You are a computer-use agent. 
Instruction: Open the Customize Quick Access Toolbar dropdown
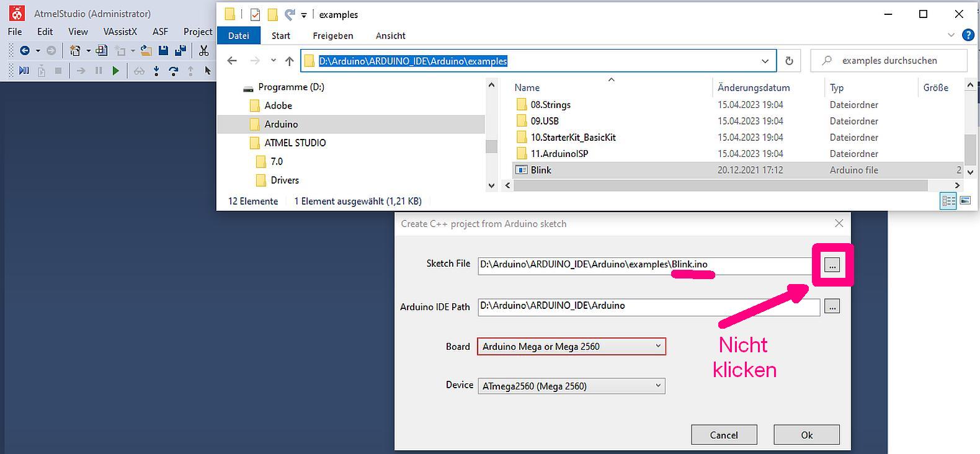pyautogui.click(x=304, y=15)
